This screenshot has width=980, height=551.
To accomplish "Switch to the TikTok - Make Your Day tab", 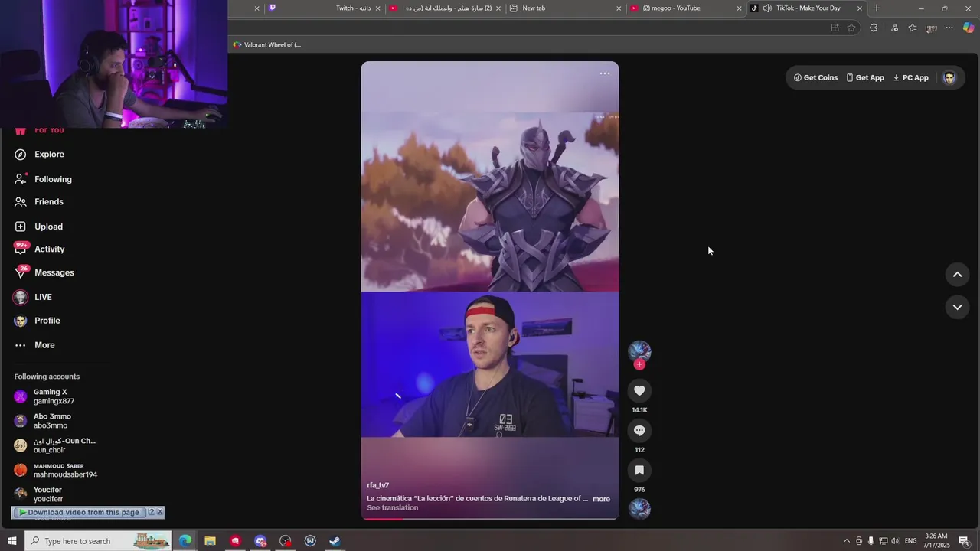I will [x=808, y=8].
